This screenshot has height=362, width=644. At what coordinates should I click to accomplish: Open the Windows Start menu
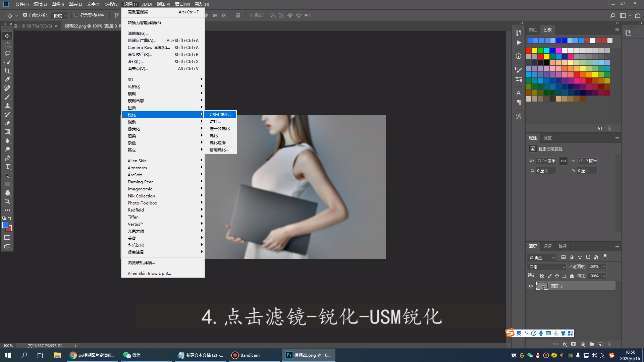point(8,355)
